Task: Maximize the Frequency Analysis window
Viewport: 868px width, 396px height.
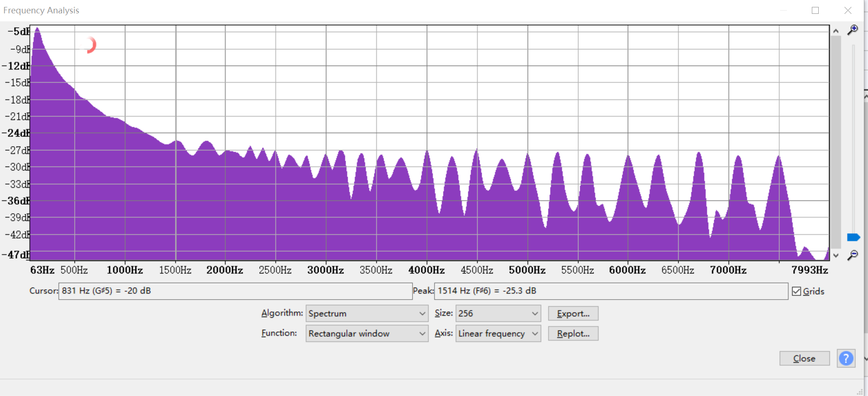Action: (815, 10)
